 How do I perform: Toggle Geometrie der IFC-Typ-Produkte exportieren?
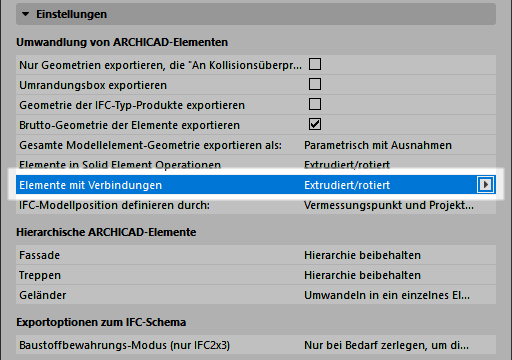click(315, 104)
